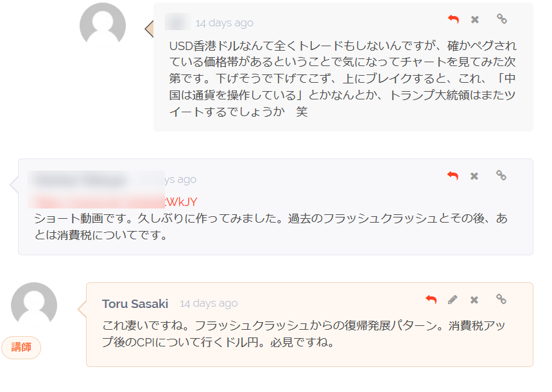The height and width of the screenshot is (392, 552).
Task: Delete the USD Hong Kong dollar comment
Action: [475, 20]
